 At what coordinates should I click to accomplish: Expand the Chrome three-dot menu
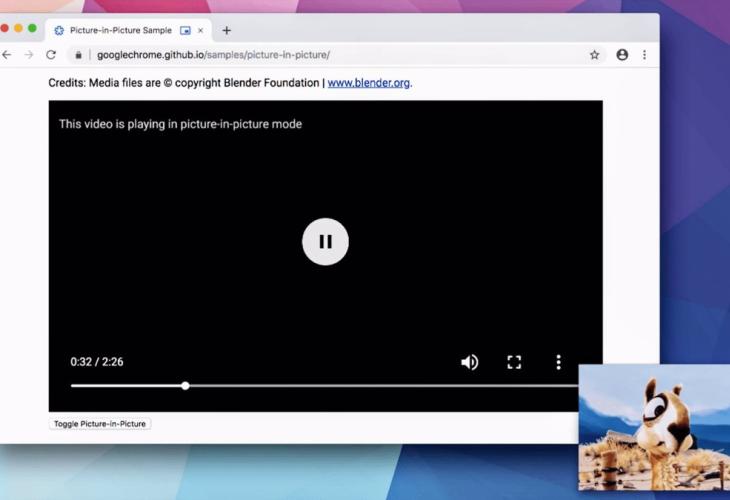(x=644, y=55)
